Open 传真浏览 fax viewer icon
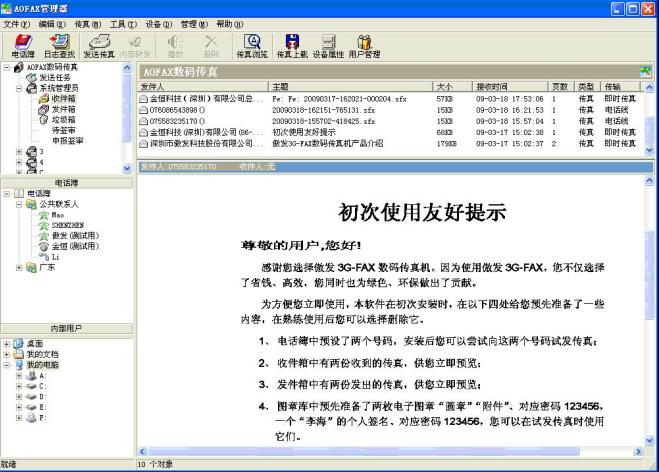 [252, 42]
